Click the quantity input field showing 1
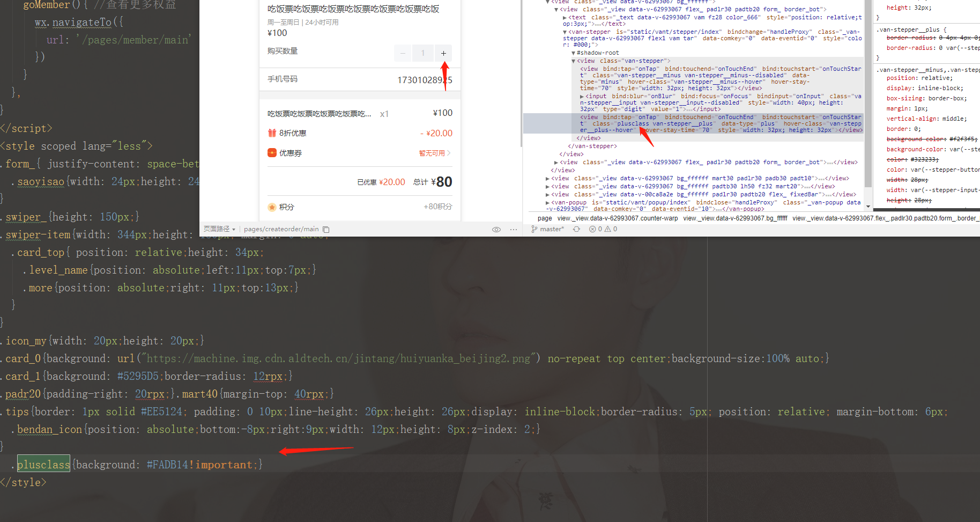This screenshot has width=980, height=522. coord(423,53)
